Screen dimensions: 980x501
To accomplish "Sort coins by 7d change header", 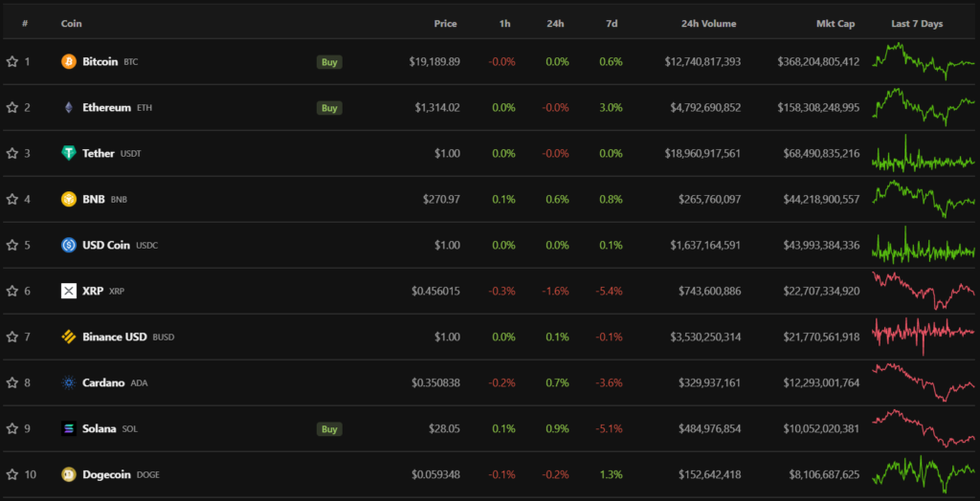I will (x=612, y=24).
